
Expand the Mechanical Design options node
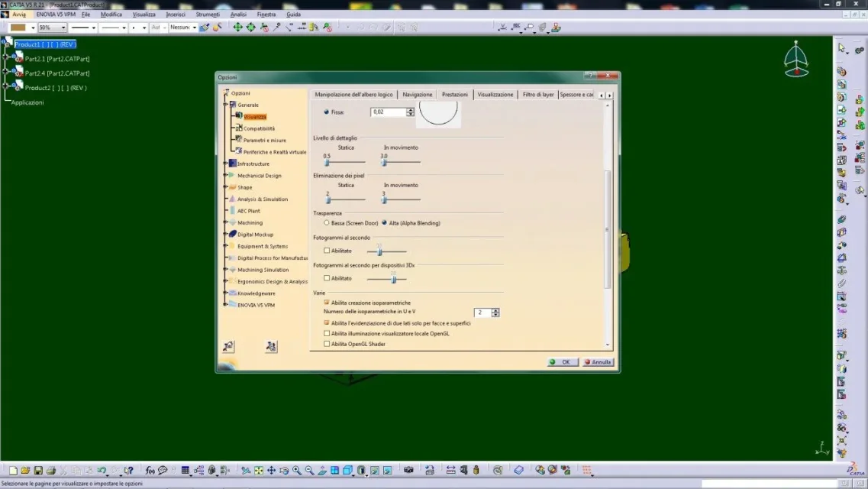point(225,175)
